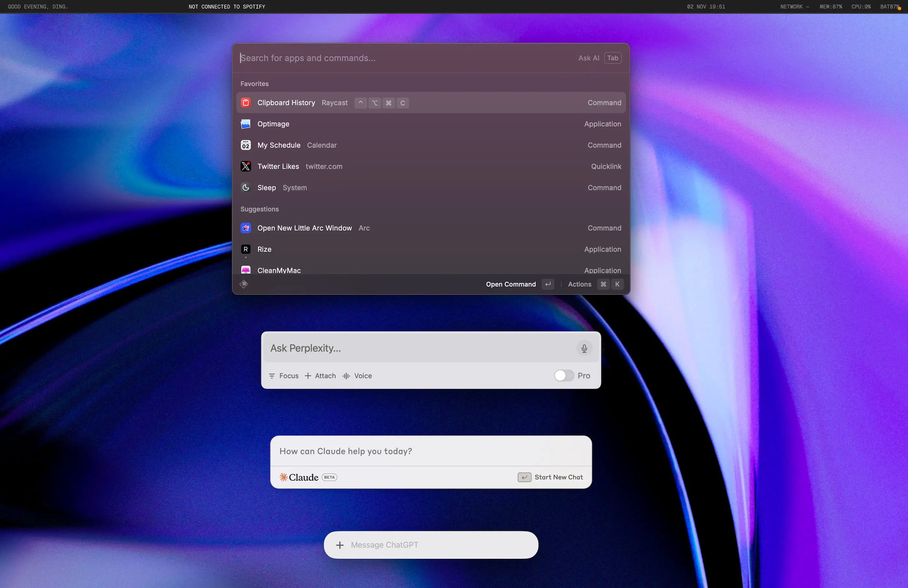Click the Pro label beside the Perplexity switch

click(x=584, y=376)
